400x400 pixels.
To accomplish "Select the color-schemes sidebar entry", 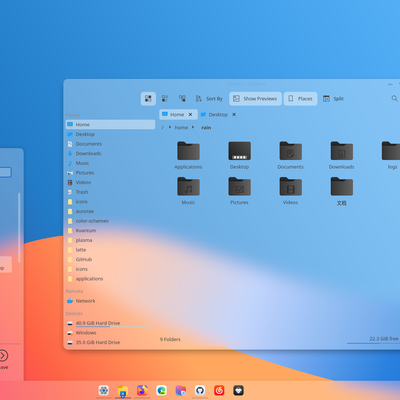I will 110,221.
